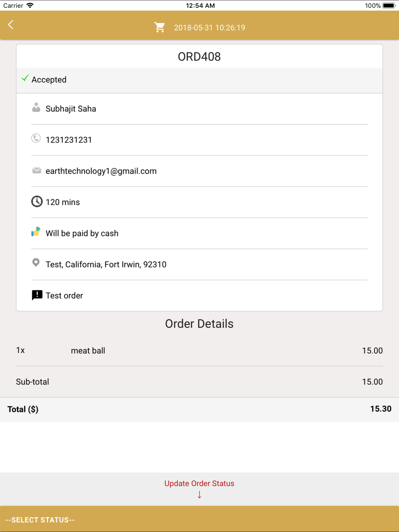The image size is (399, 532).
Task: Tap the shopping cart icon
Action: [x=160, y=27]
